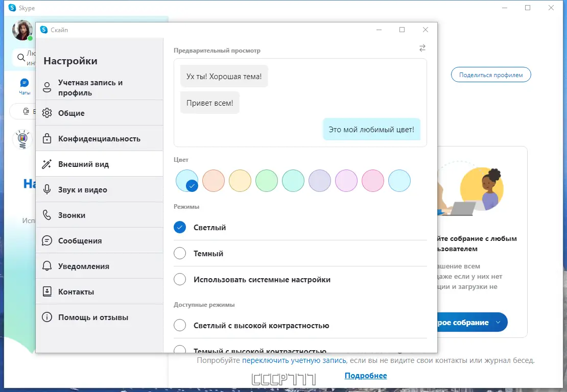This screenshot has height=392, width=567.
Task: Select the pink chat color swatch
Action: pos(373,181)
